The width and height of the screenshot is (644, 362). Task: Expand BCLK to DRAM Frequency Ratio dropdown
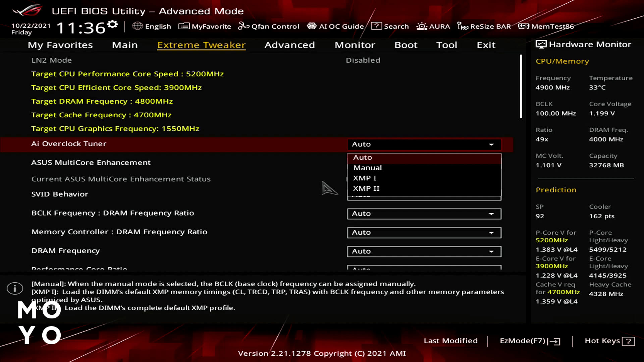click(x=491, y=213)
